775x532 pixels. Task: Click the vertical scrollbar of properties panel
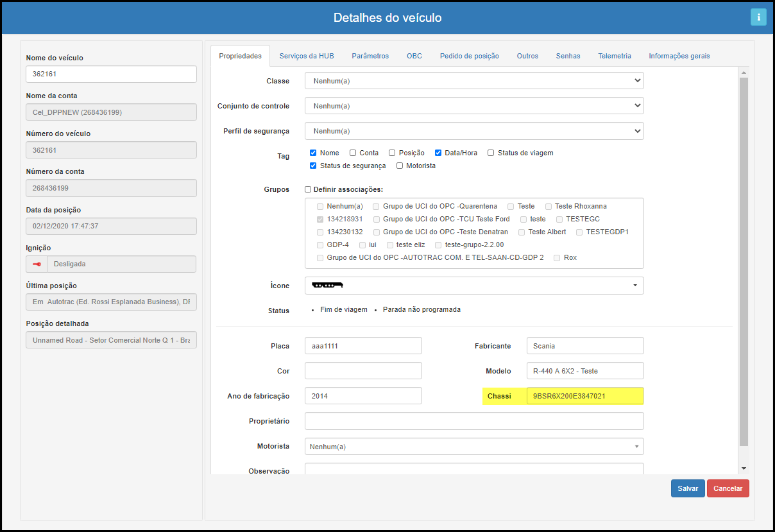point(744,262)
